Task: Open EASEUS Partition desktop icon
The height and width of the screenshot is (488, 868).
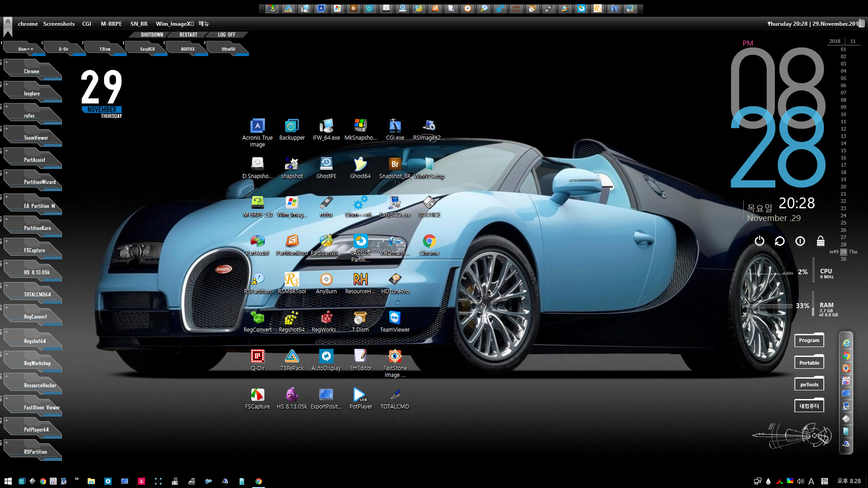Action: tap(360, 248)
